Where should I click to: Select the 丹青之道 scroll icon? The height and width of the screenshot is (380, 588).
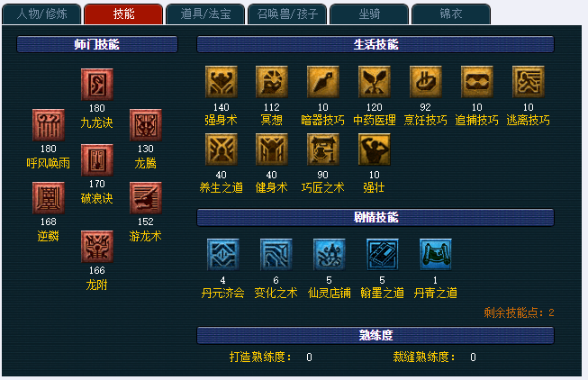point(436,254)
